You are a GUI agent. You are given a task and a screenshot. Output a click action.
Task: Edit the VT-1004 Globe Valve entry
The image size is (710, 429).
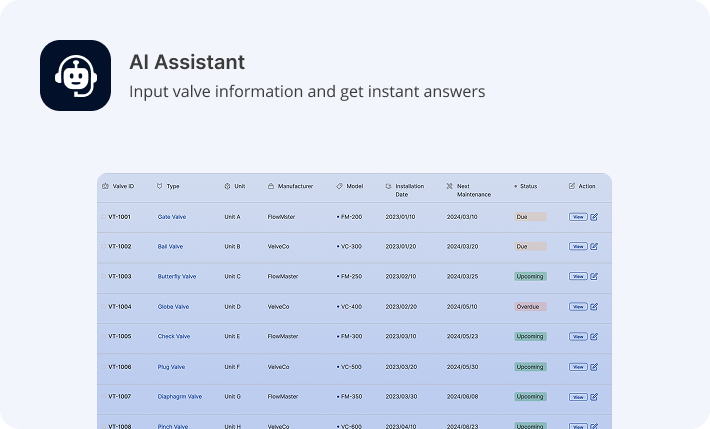[x=594, y=306]
